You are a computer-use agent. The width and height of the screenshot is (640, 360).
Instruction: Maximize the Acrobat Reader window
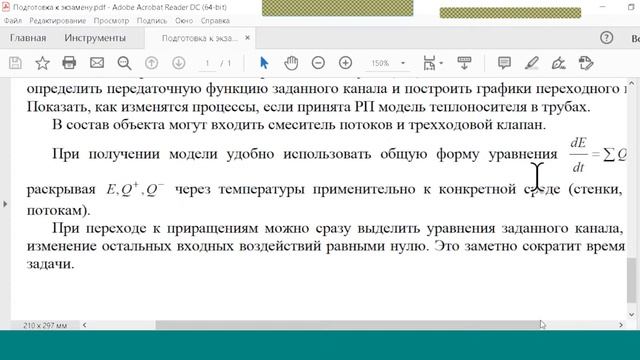tap(631, 7)
